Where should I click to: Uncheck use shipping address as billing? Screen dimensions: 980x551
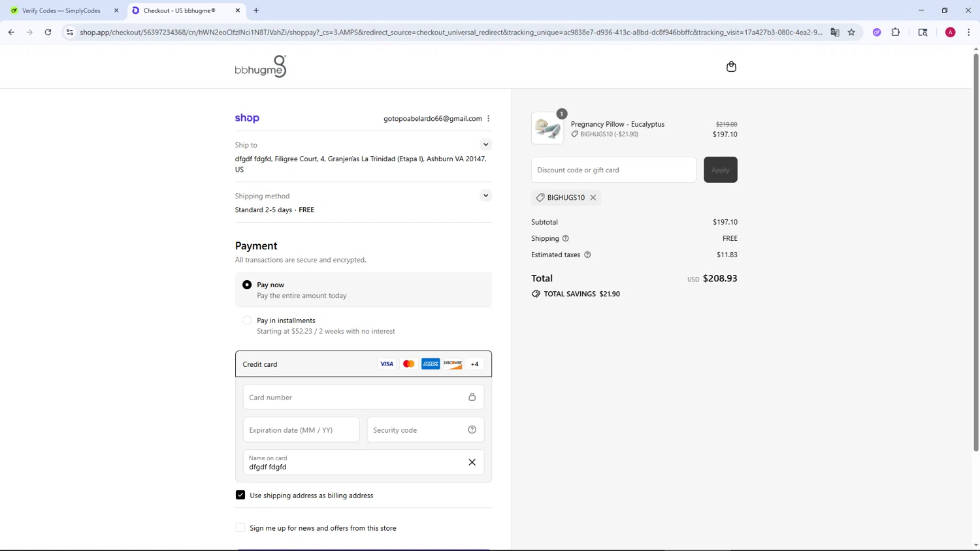[x=240, y=495]
